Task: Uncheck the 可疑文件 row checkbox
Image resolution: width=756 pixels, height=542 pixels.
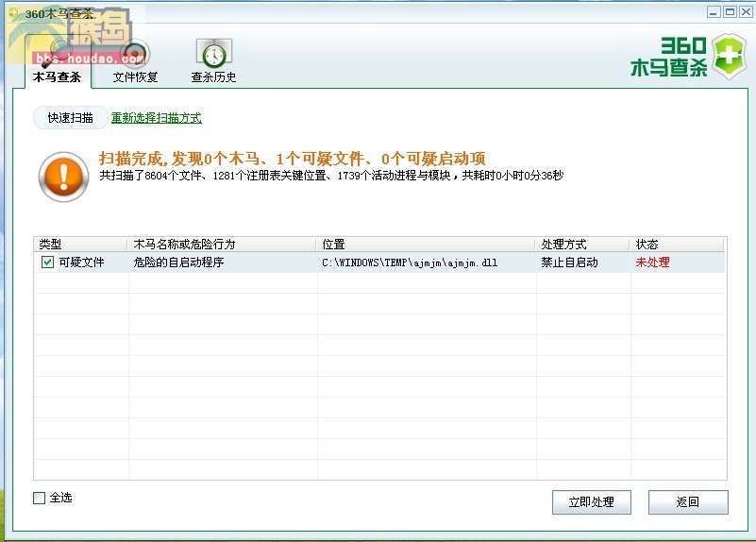Action: tap(47, 263)
